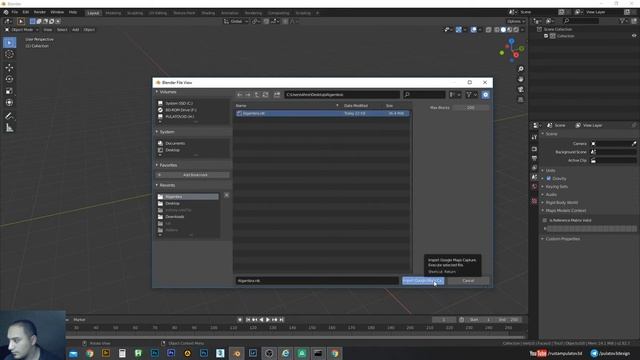Toggle viewport overlays button
This screenshot has height=360, width=640.
pos(473,30)
